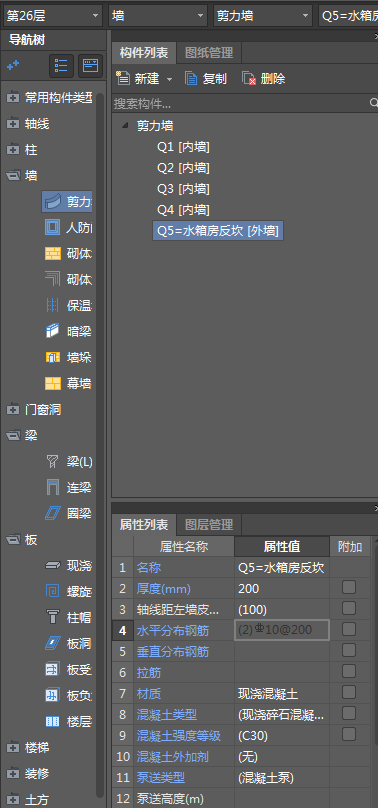
Task: Choose the 墙垛 wall pier icon
Action: pos(53,357)
